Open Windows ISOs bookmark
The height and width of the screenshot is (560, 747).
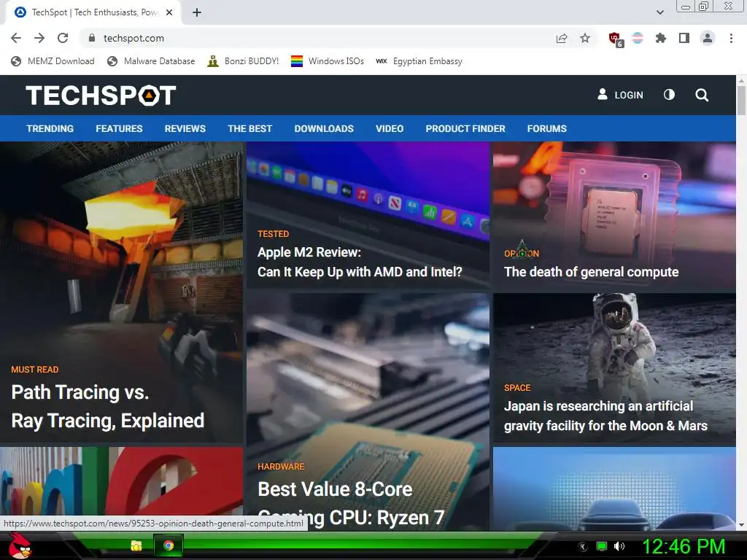(328, 61)
